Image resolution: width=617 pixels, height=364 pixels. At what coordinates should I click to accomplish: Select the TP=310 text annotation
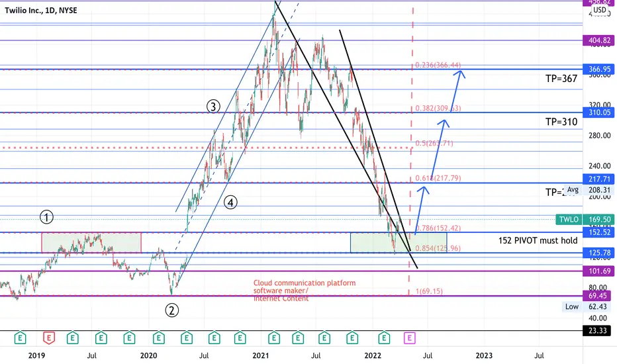pos(561,122)
